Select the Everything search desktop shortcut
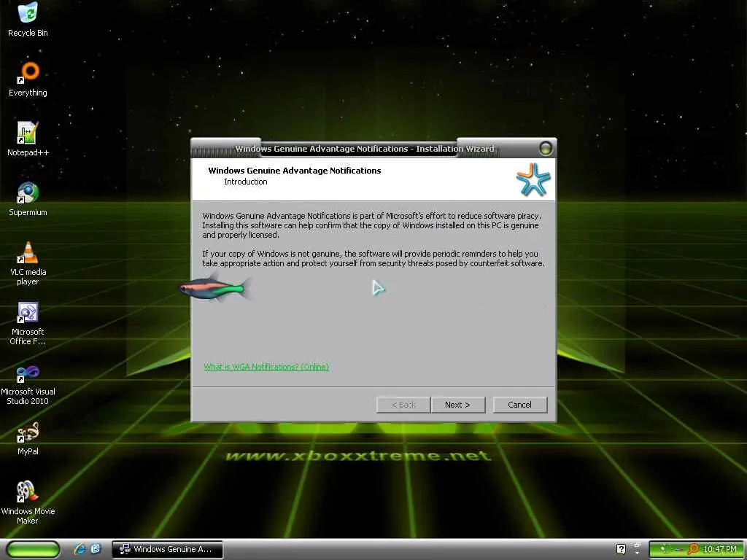 coord(28,79)
